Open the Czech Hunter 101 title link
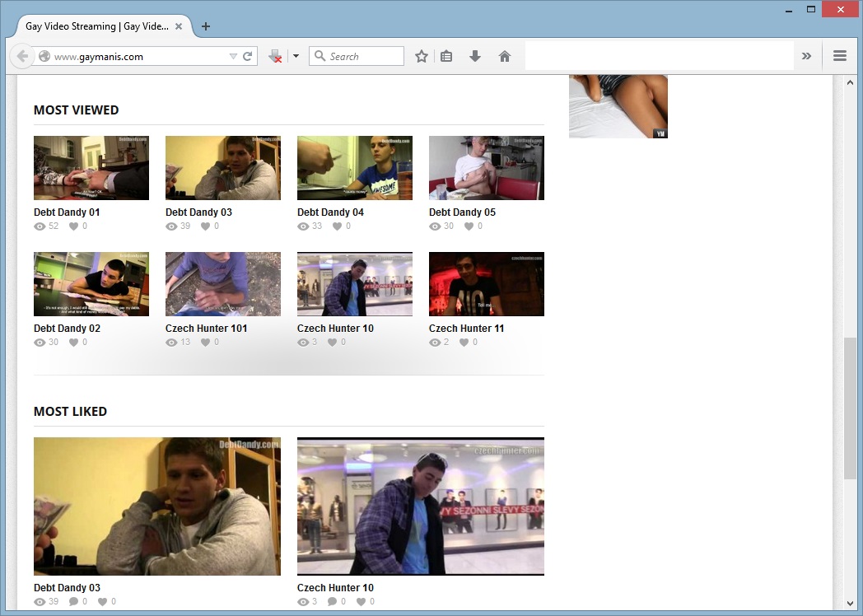 tap(206, 328)
